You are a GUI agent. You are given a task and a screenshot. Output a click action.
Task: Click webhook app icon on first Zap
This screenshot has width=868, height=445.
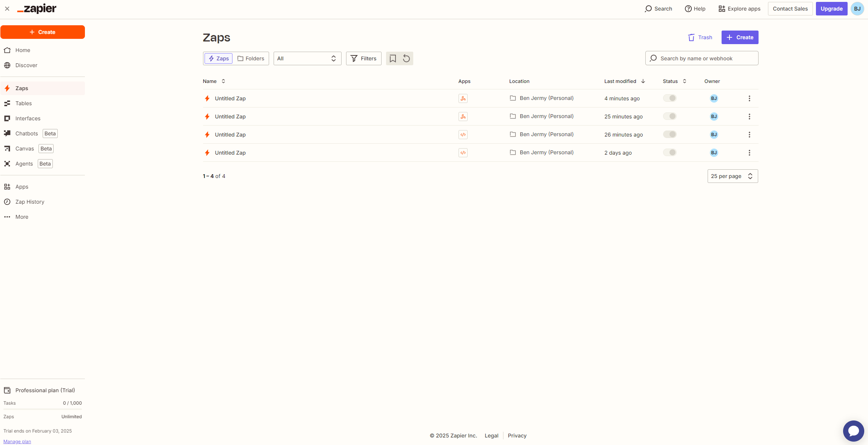pyautogui.click(x=463, y=98)
